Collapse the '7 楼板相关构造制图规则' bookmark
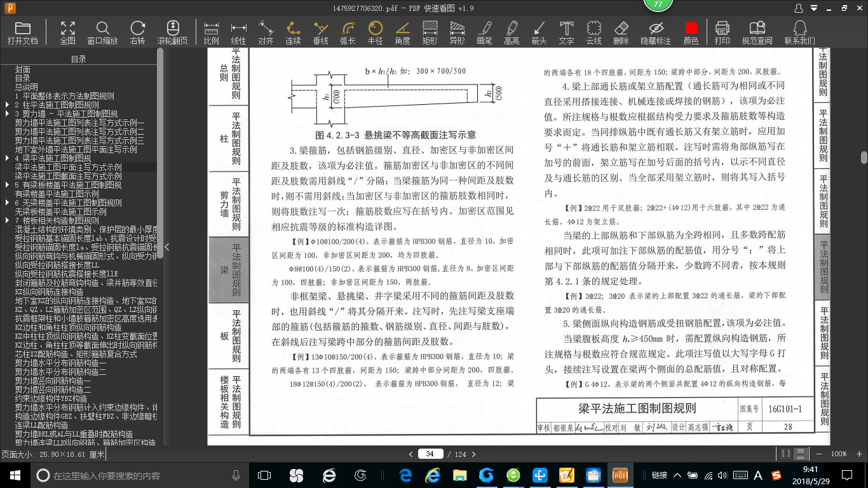The image size is (868, 488). tap(7, 220)
